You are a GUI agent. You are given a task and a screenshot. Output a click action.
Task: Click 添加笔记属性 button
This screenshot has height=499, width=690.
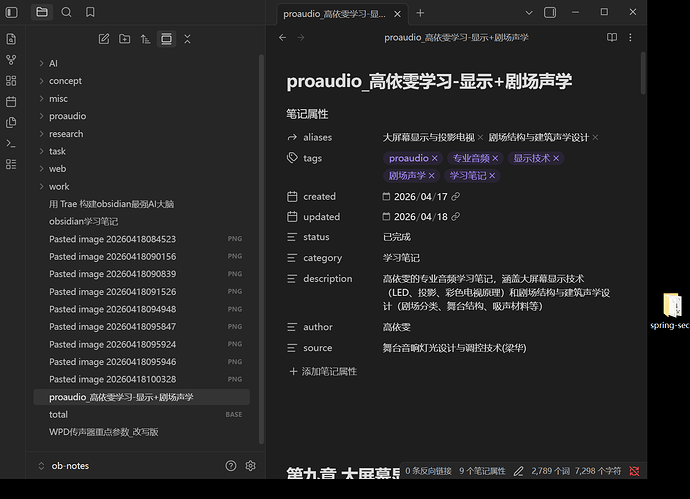coord(323,371)
